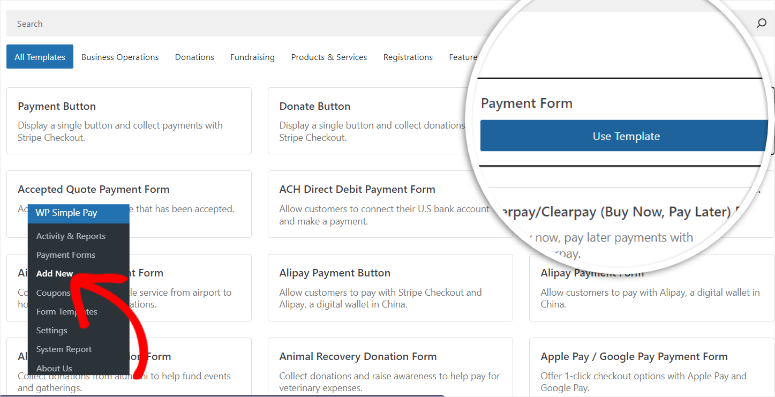Open Form Templates in the menu
Viewport: 775px width, 397px height.
click(67, 312)
